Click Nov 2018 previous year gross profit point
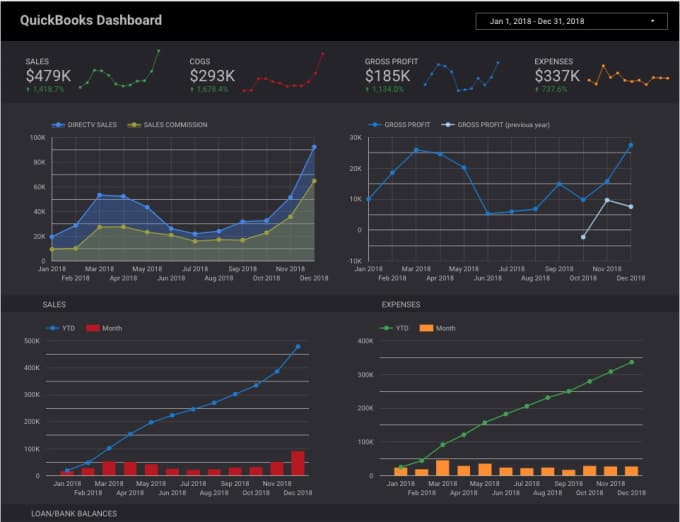Image resolution: width=680 pixels, height=522 pixels. pos(607,200)
